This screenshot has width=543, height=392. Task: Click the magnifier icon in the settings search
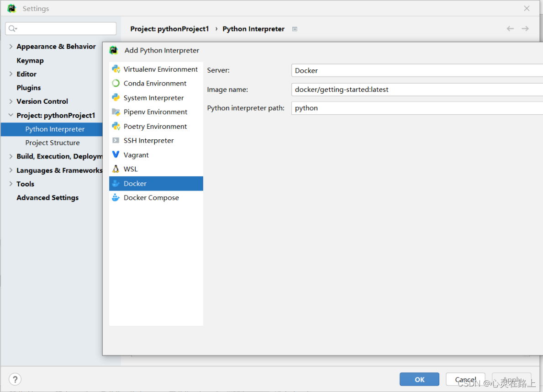[13, 28]
